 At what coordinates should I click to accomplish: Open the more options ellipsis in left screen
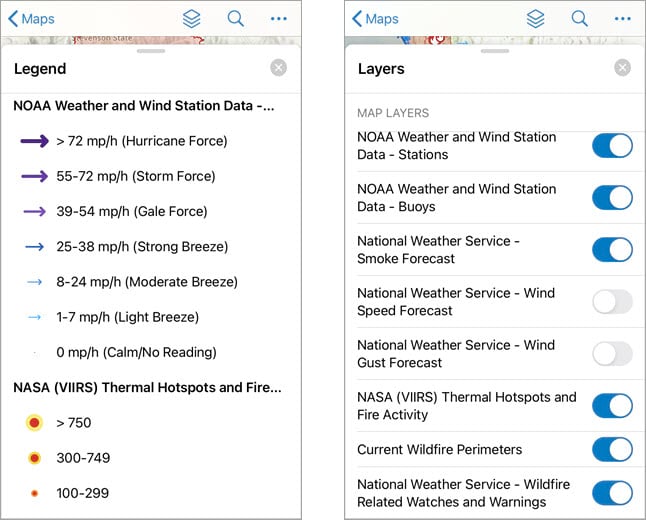click(279, 18)
